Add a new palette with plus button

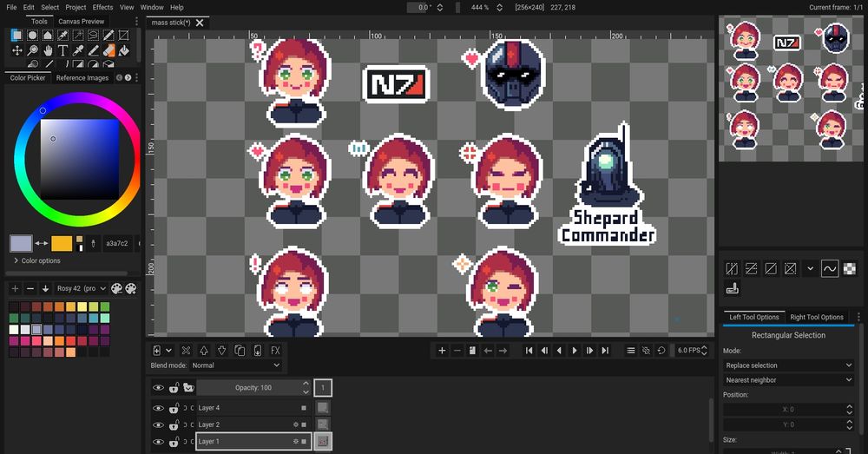15,288
